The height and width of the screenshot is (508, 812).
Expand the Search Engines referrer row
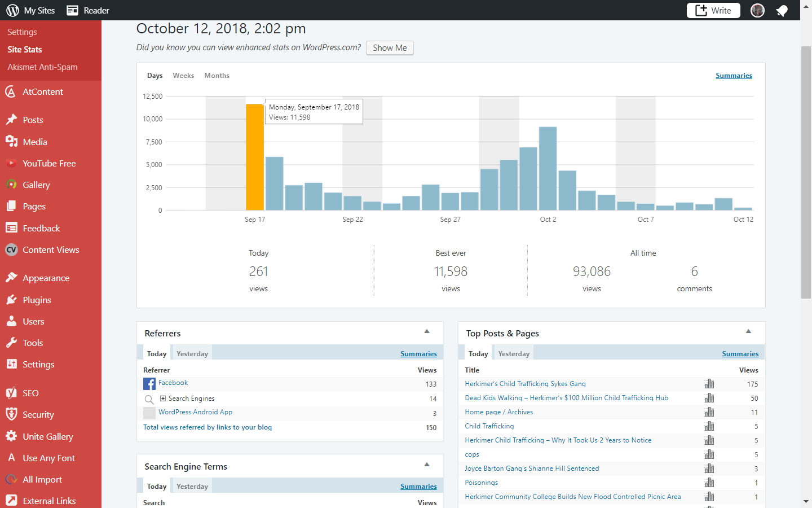click(163, 398)
